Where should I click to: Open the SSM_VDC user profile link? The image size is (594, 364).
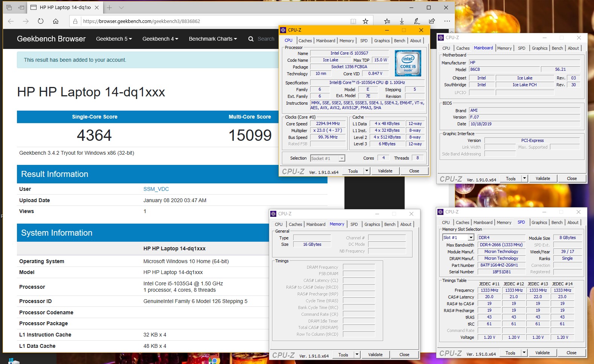[156, 189]
